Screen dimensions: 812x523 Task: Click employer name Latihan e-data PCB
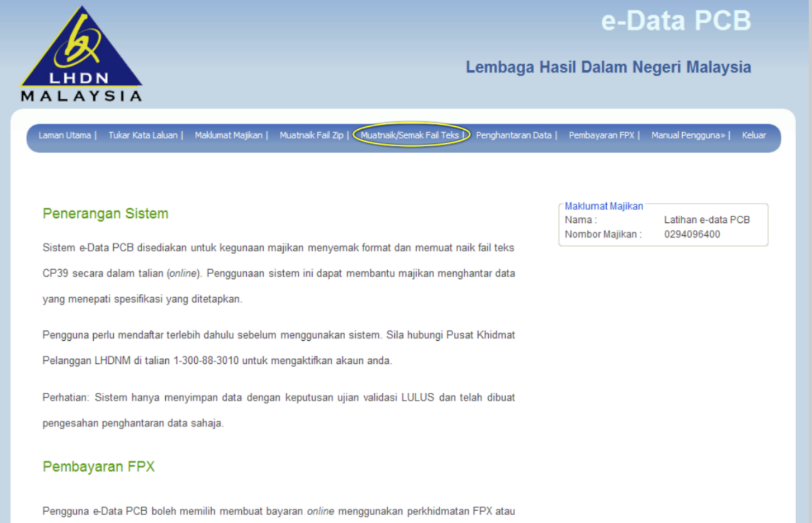point(707,220)
